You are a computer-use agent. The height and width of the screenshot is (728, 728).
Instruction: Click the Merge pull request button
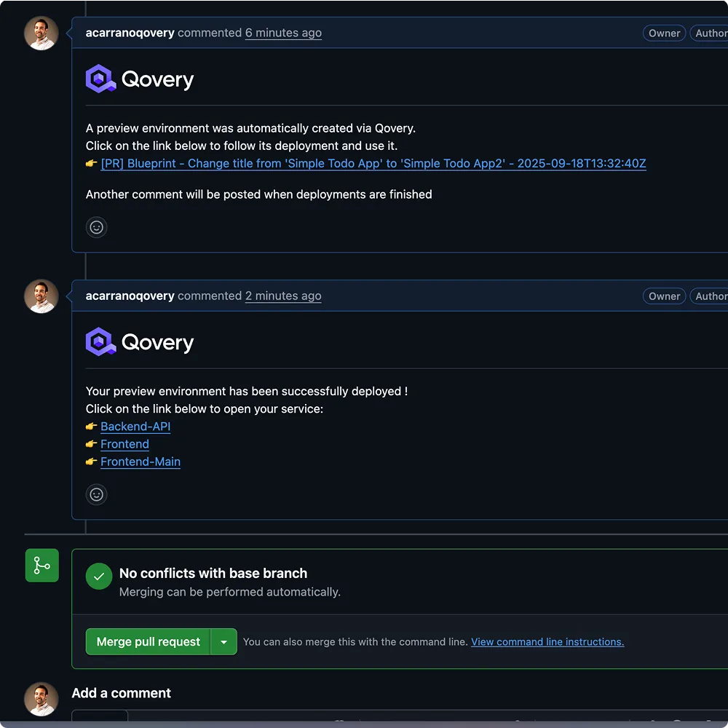click(148, 641)
